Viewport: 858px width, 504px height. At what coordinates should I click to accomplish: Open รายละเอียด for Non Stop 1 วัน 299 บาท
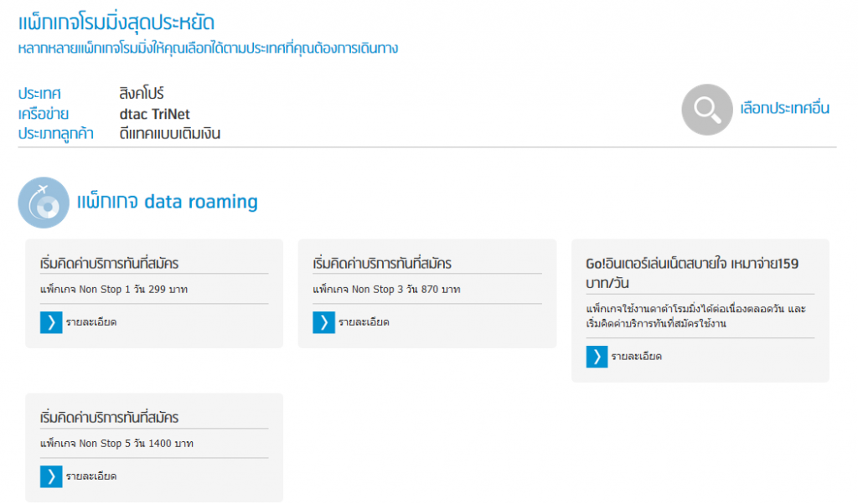tap(90, 322)
